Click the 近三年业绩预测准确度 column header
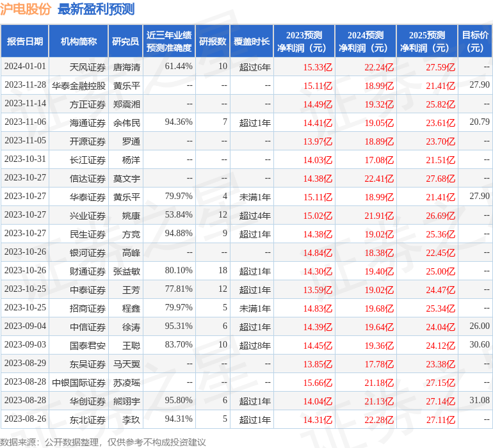Image resolution: width=493 pixels, height=448 pixels. tap(169, 42)
